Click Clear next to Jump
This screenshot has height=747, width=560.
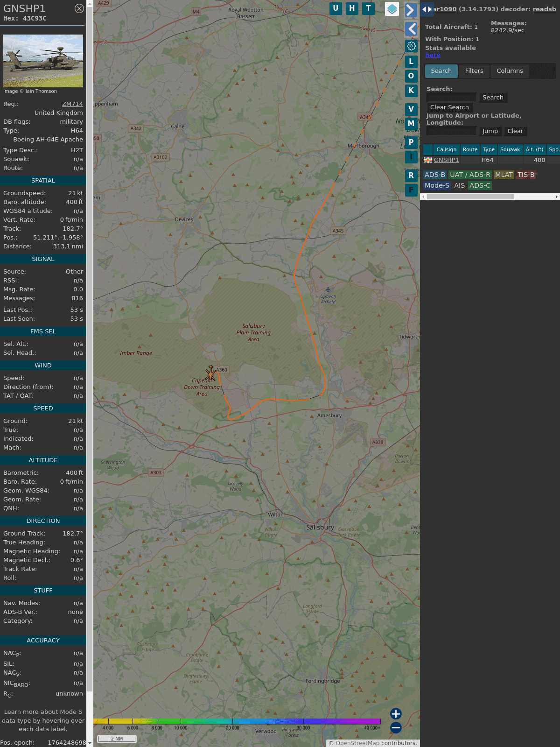coord(515,131)
